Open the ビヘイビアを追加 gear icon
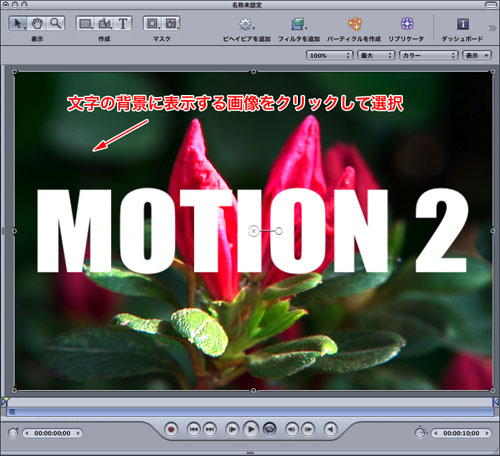500x456 pixels. coord(246,24)
